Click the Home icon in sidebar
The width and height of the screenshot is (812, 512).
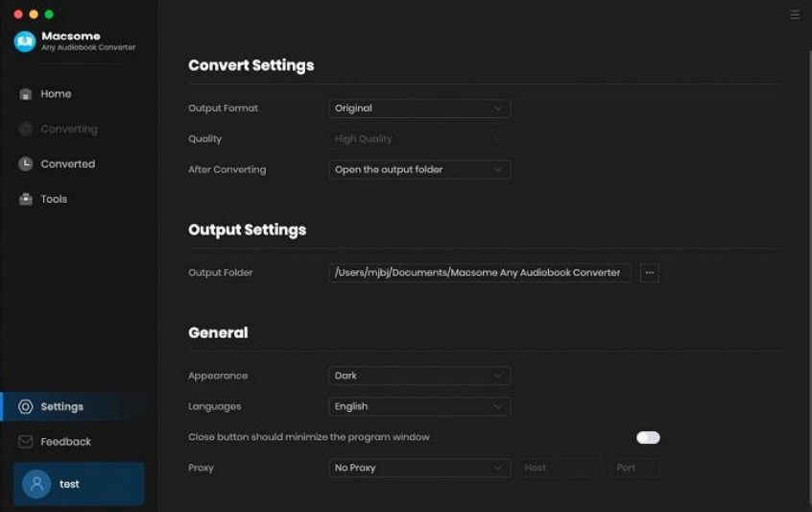point(26,94)
